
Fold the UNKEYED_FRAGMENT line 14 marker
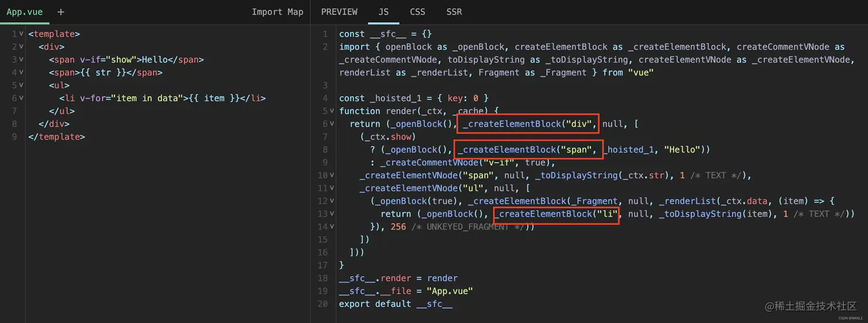coord(332,227)
